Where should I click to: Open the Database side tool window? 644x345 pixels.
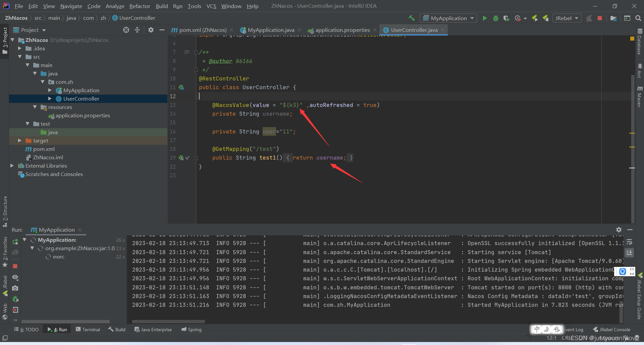640,41
